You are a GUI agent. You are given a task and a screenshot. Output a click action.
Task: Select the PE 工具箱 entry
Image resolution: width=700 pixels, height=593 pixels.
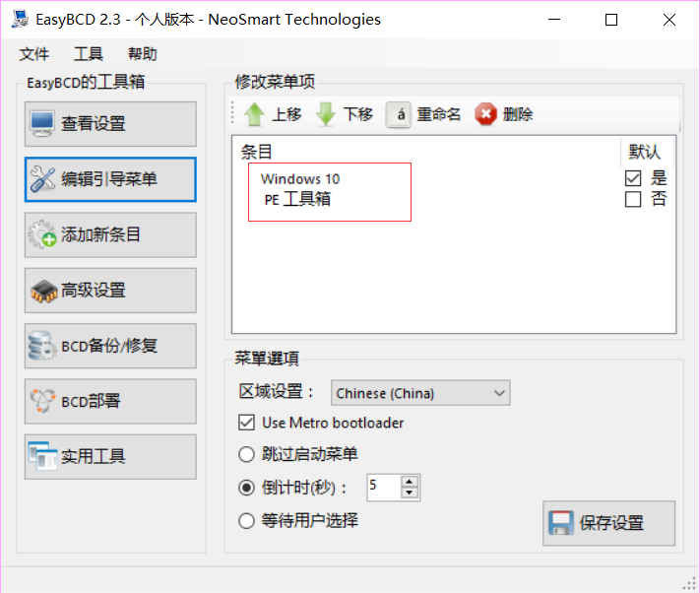pos(297,199)
